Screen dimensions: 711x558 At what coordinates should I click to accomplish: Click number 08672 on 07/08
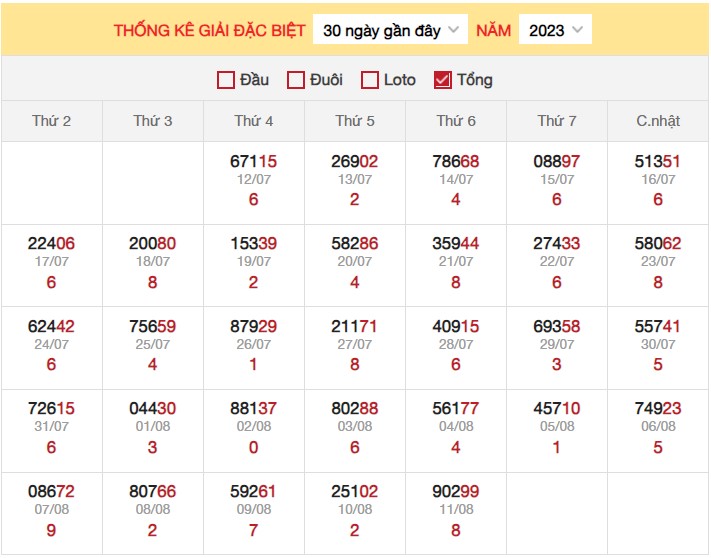(51, 491)
